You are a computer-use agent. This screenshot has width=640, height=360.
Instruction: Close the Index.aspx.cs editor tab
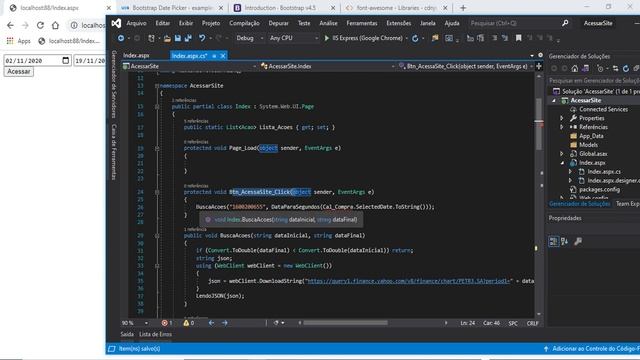223,56
